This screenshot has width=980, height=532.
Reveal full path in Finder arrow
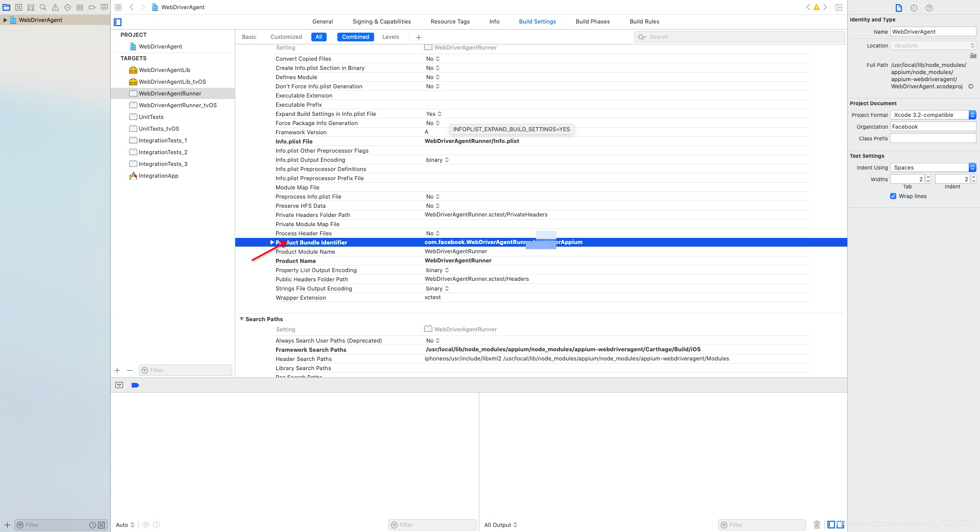971,86
